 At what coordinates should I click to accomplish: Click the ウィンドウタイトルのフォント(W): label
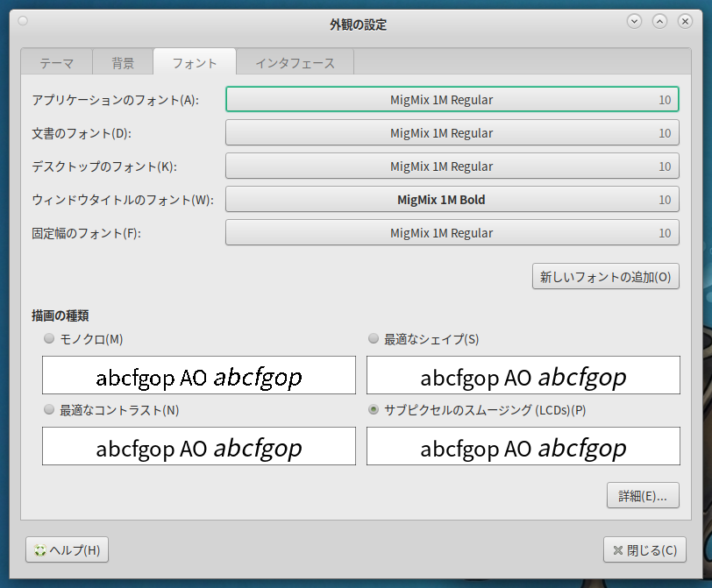coord(123,200)
